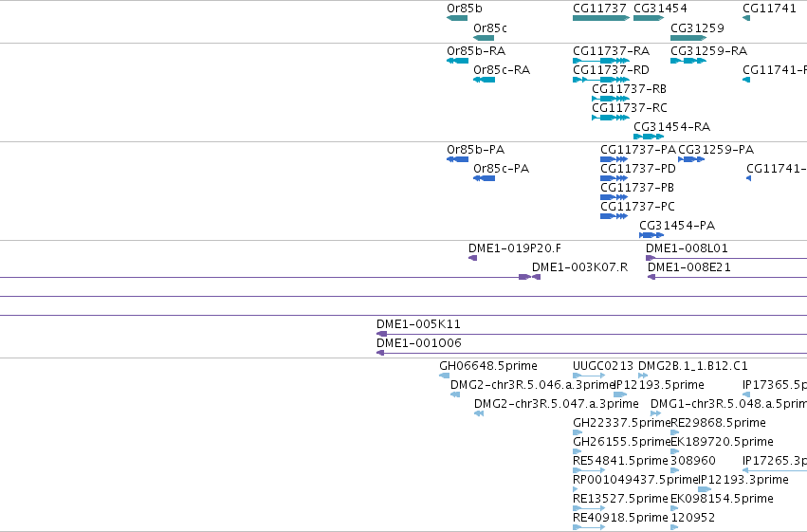Click the Or85c-RA transcript label
This screenshot has width=807, height=532.
tap(502, 70)
